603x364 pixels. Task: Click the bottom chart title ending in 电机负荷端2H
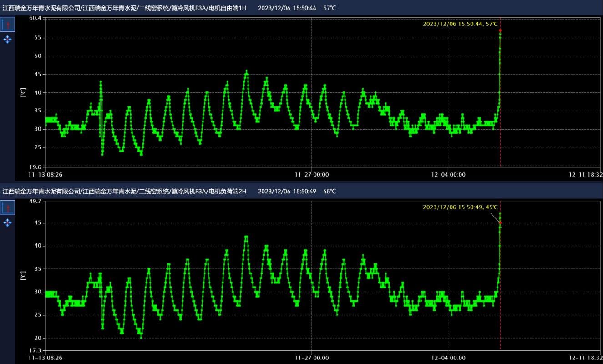pos(124,191)
